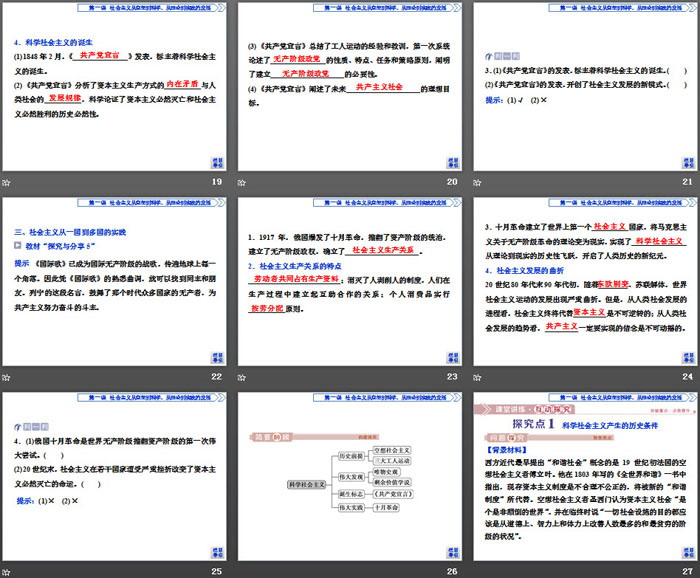This screenshot has width=700, height=578.
Task: Click the blue corner button on slide 23
Action: coord(452,356)
